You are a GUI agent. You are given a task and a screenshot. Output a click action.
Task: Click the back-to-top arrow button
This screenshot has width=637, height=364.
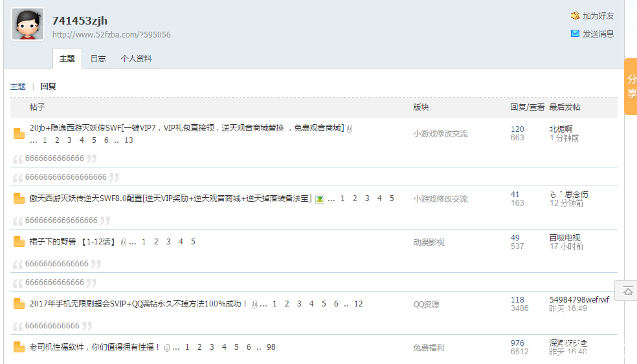click(x=628, y=290)
